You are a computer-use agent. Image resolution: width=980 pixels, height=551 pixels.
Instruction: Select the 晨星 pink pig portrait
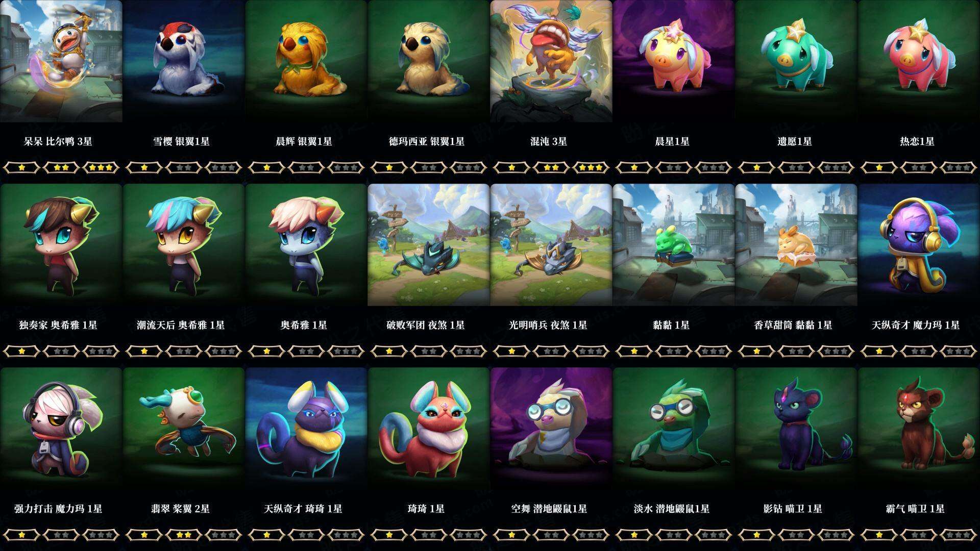[674, 61]
